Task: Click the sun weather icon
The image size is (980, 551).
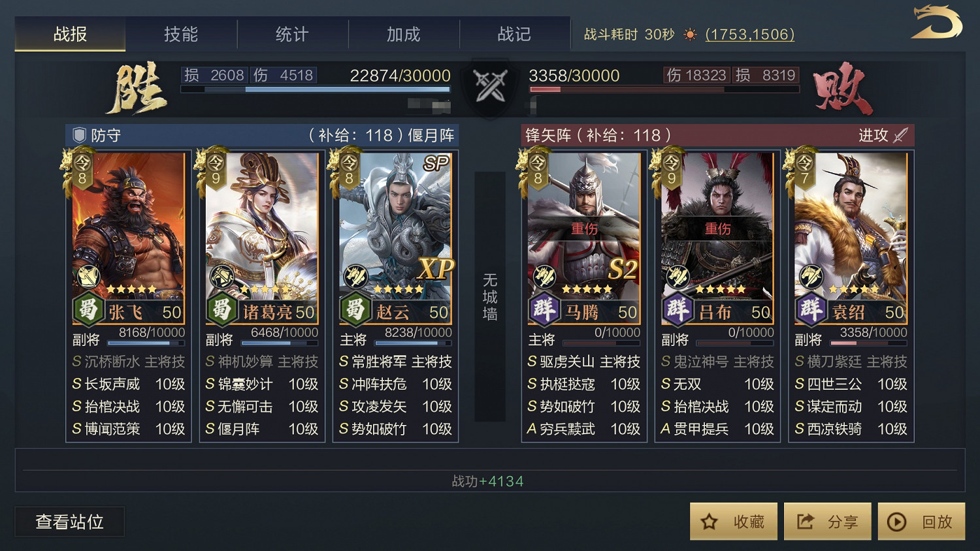Action: 690,35
